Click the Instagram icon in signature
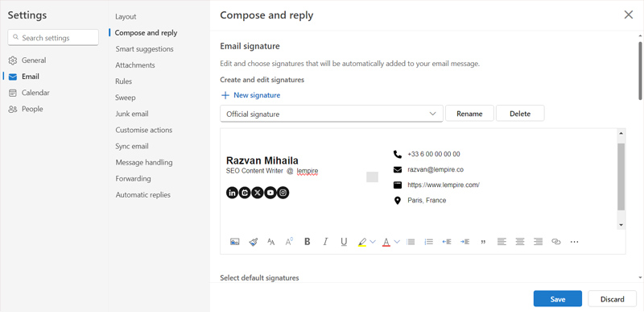Image resolution: width=644 pixels, height=312 pixels. tap(283, 193)
